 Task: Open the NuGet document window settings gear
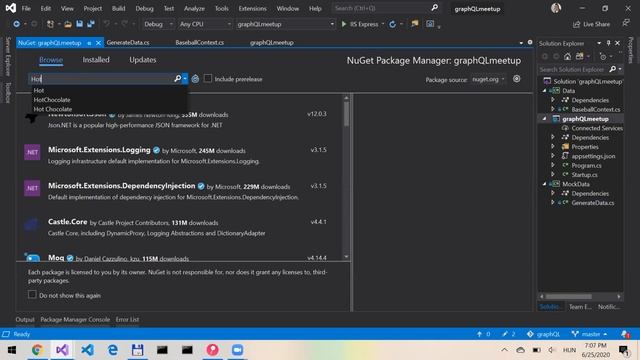[530, 42]
